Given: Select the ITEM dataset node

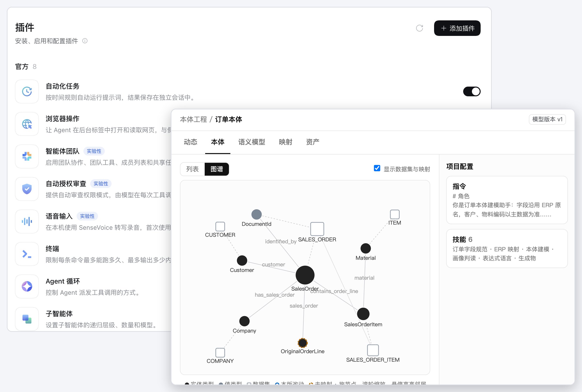Looking at the screenshot, I should (395, 214).
